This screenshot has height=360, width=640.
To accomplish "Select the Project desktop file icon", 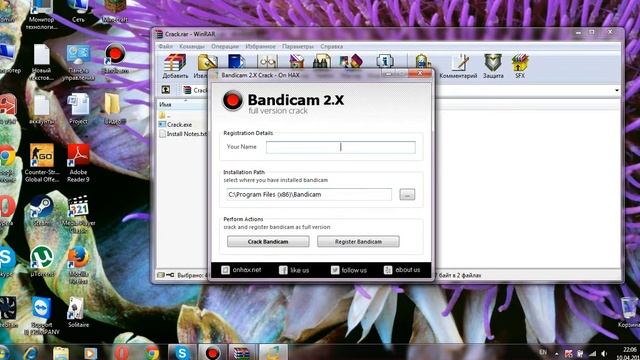I will (x=78, y=109).
